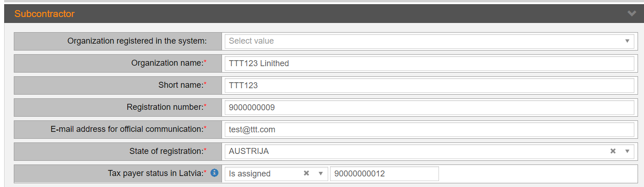Screen dimensions: 644x187
Task: Click the tax payer number field 90000000012
Action: (384, 174)
